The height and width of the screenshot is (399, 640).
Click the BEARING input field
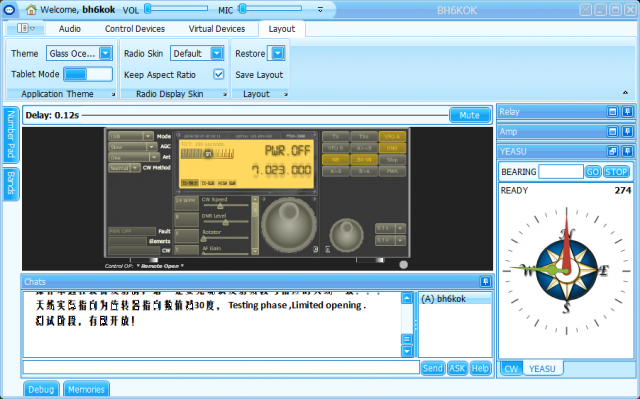(561, 172)
